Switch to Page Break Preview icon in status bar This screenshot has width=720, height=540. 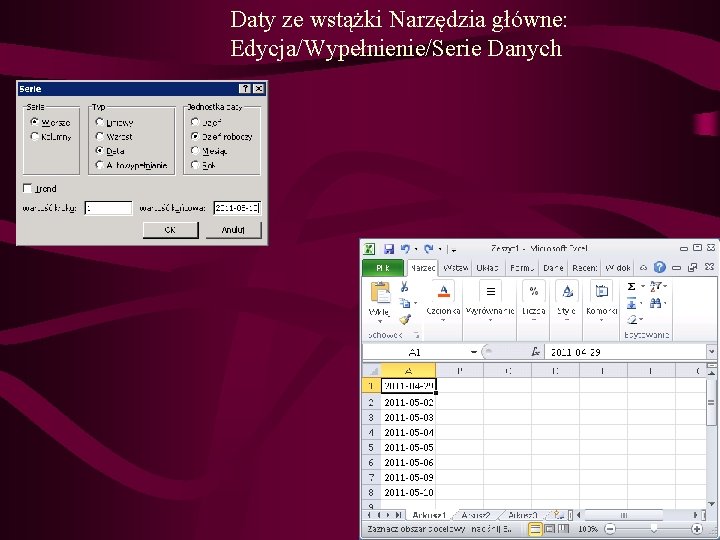pyautogui.click(x=563, y=529)
